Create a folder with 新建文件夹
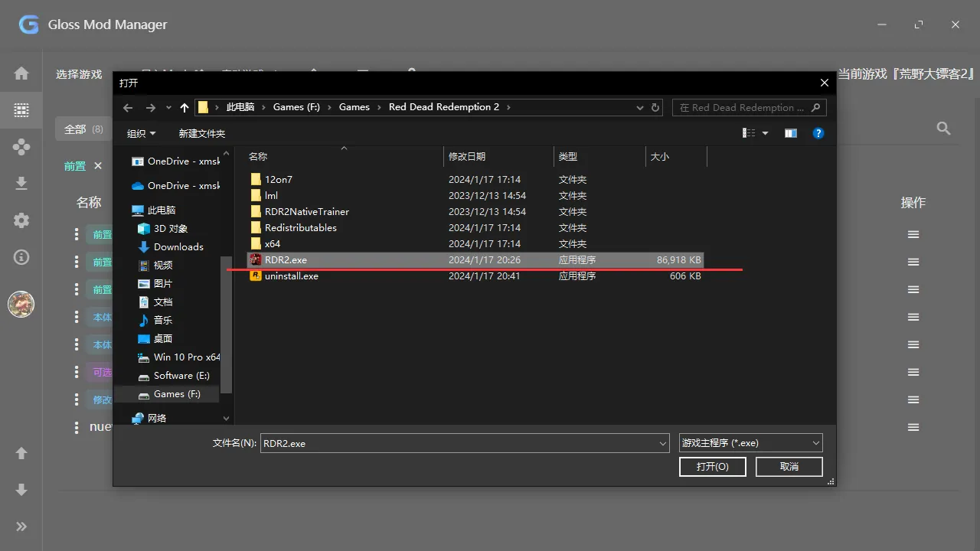 click(x=202, y=133)
